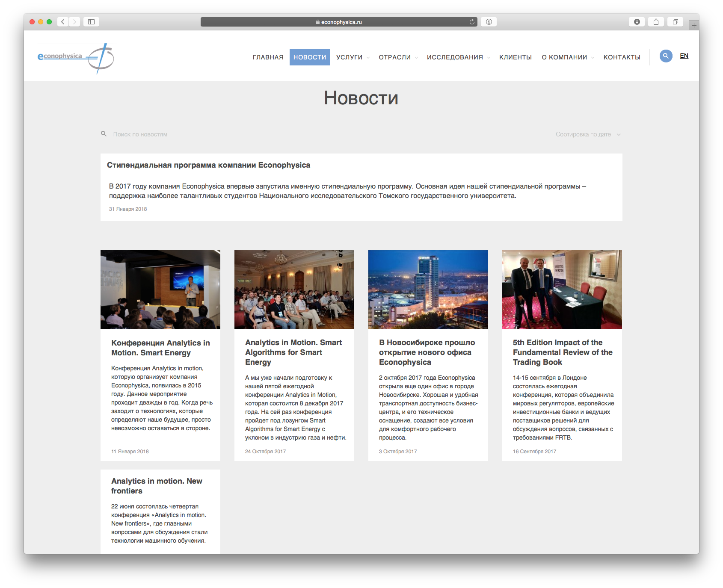Open new tab with plus button
Screen dimensions: 723x588
pyautogui.click(x=694, y=26)
